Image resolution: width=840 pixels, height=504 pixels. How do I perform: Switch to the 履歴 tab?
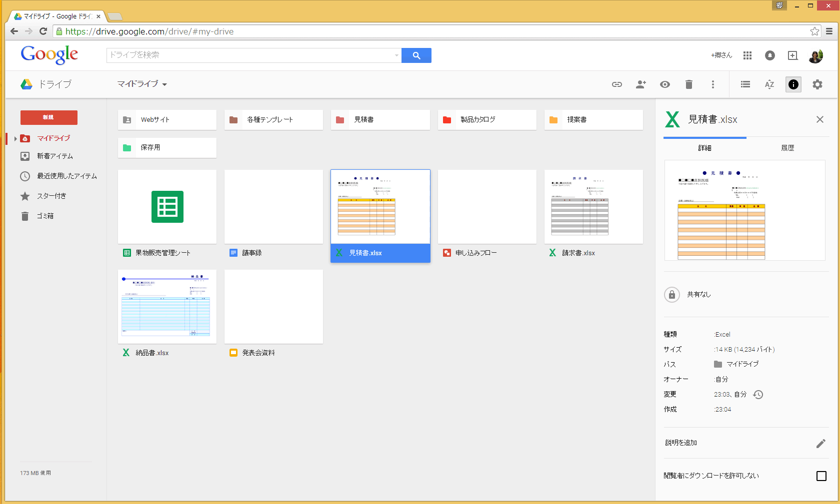(x=787, y=148)
